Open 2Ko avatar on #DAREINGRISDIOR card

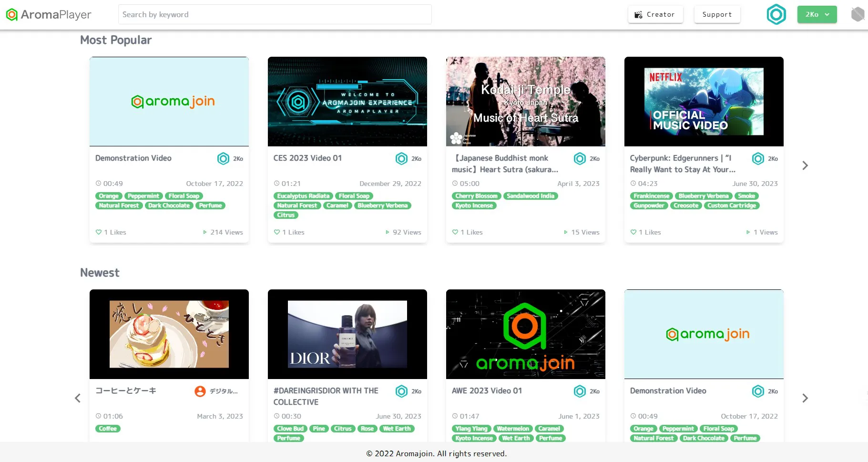[x=402, y=391]
